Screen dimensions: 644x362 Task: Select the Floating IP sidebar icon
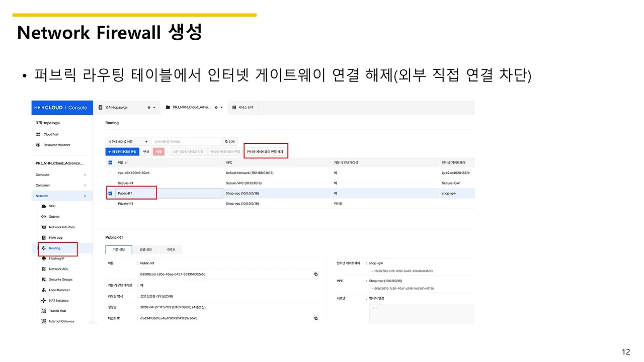pos(43,258)
